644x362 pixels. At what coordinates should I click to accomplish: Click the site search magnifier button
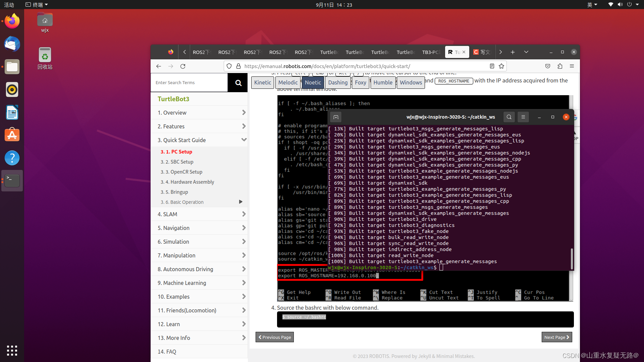pos(238,83)
